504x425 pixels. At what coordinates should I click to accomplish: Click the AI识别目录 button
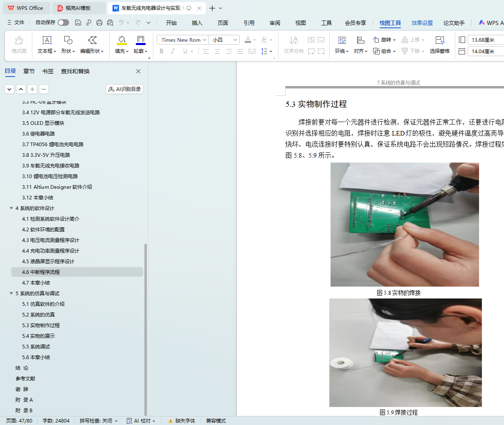[124, 89]
